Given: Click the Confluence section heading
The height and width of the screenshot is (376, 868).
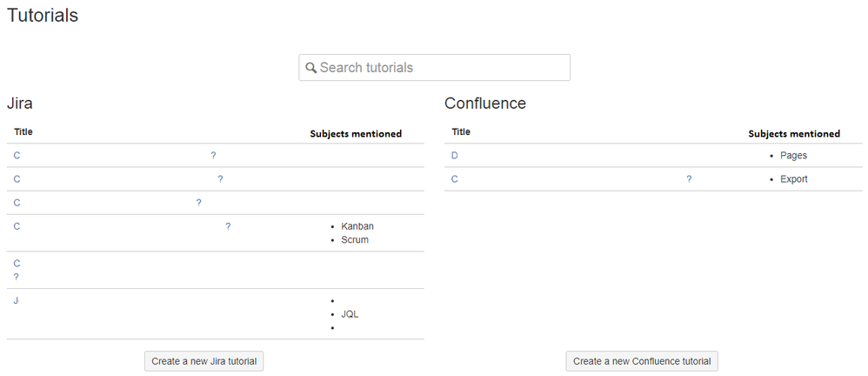Looking at the screenshot, I should 484,104.
